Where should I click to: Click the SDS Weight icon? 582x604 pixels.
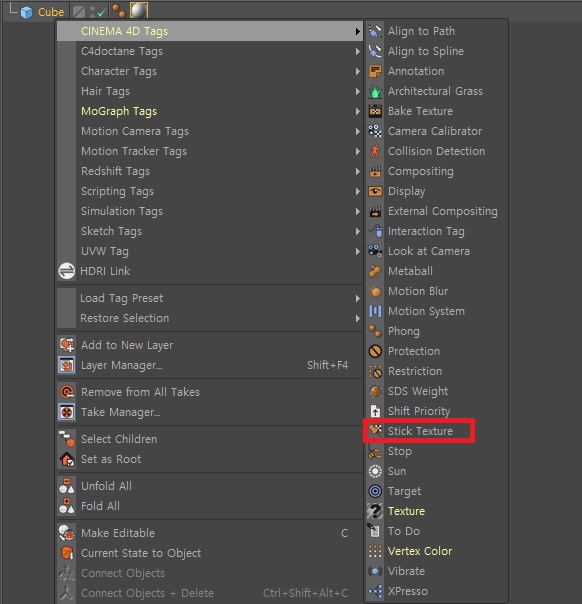point(375,391)
